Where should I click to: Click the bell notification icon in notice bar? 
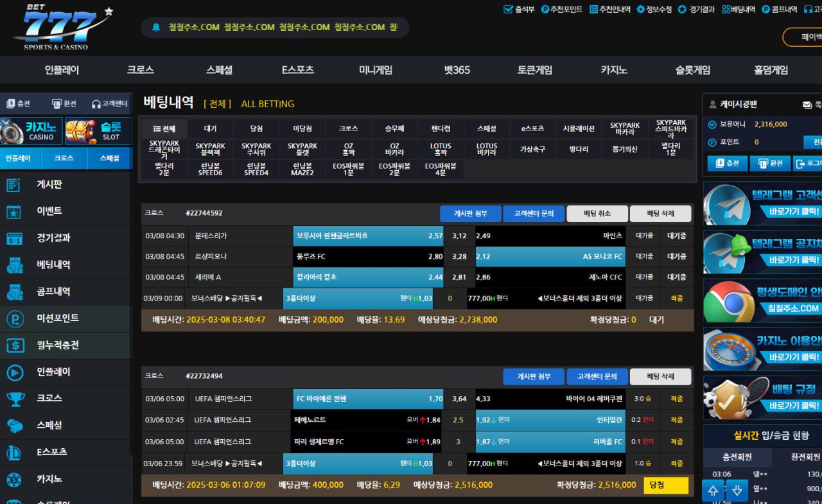(x=155, y=28)
